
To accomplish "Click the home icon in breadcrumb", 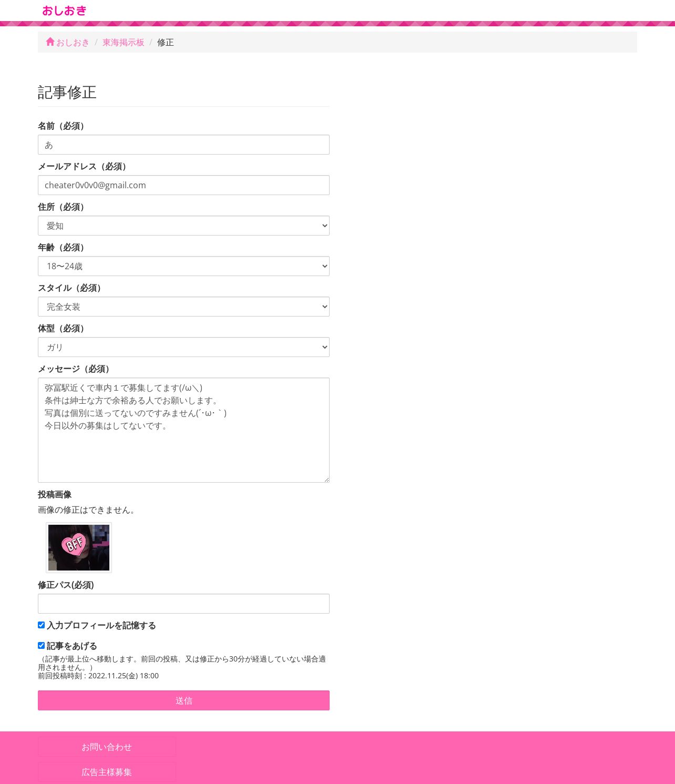I will pyautogui.click(x=50, y=42).
